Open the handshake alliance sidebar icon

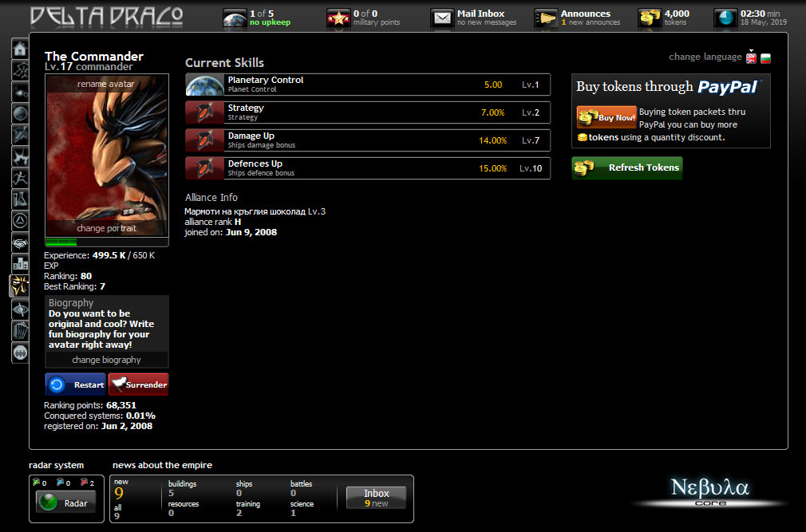click(x=20, y=242)
